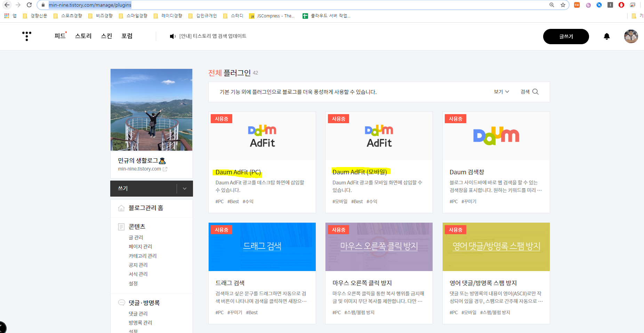The height and width of the screenshot is (333, 644).
Task: Click the orange extension icon in the toolbar
Action: (x=577, y=5)
